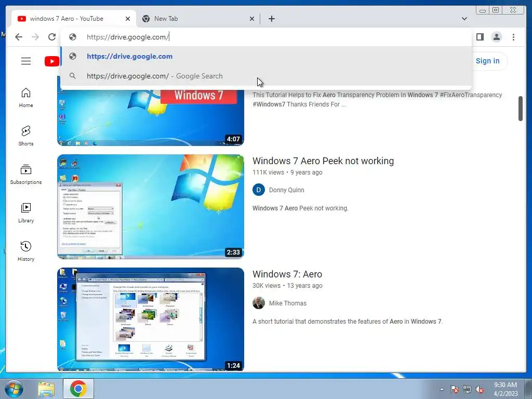Click the address bar URL field
Viewport: 532px width, 399px height.
pos(267,37)
